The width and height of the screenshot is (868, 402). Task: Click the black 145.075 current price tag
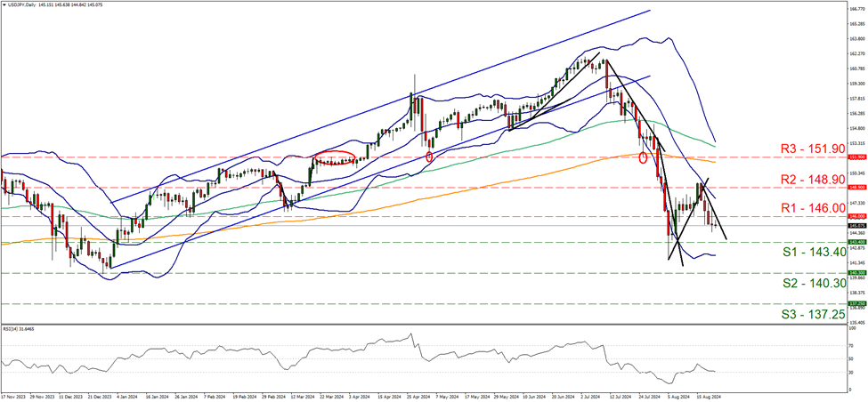click(x=856, y=226)
